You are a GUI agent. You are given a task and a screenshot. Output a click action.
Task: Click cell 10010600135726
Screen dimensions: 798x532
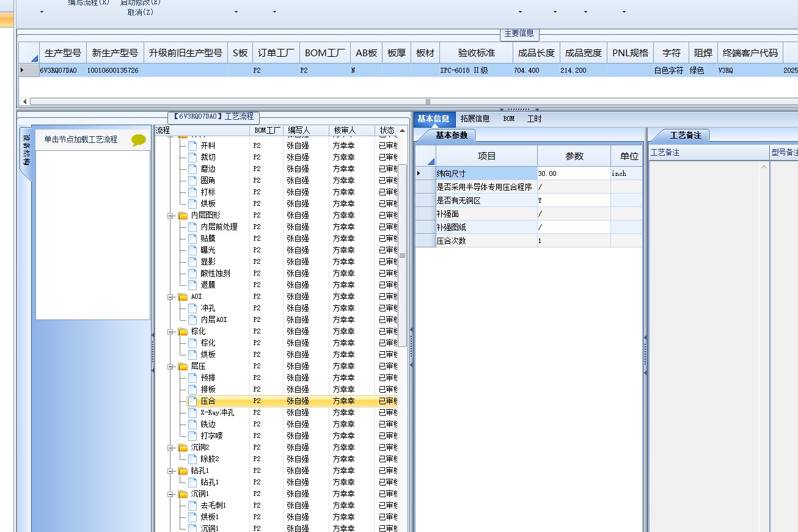[x=115, y=70]
